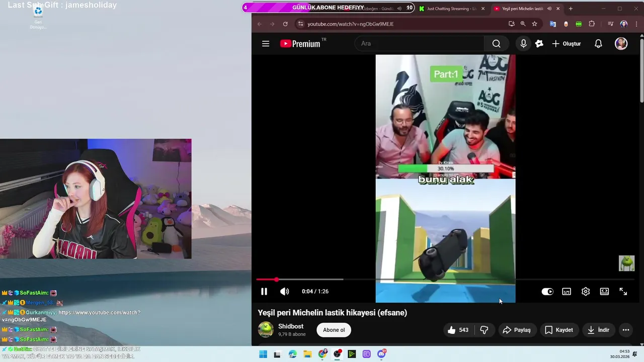
Task: Click the Paylaş share button
Action: click(x=516, y=330)
